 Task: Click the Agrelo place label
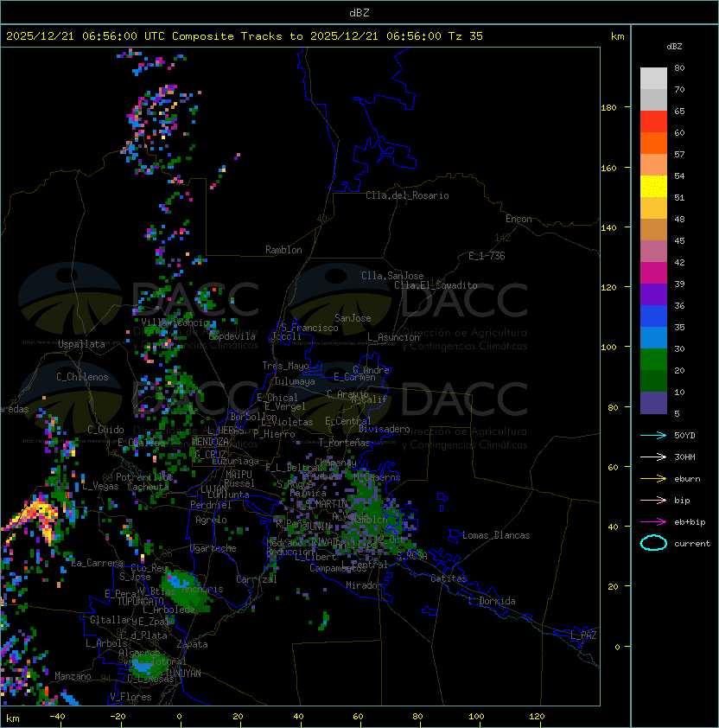(x=211, y=520)
